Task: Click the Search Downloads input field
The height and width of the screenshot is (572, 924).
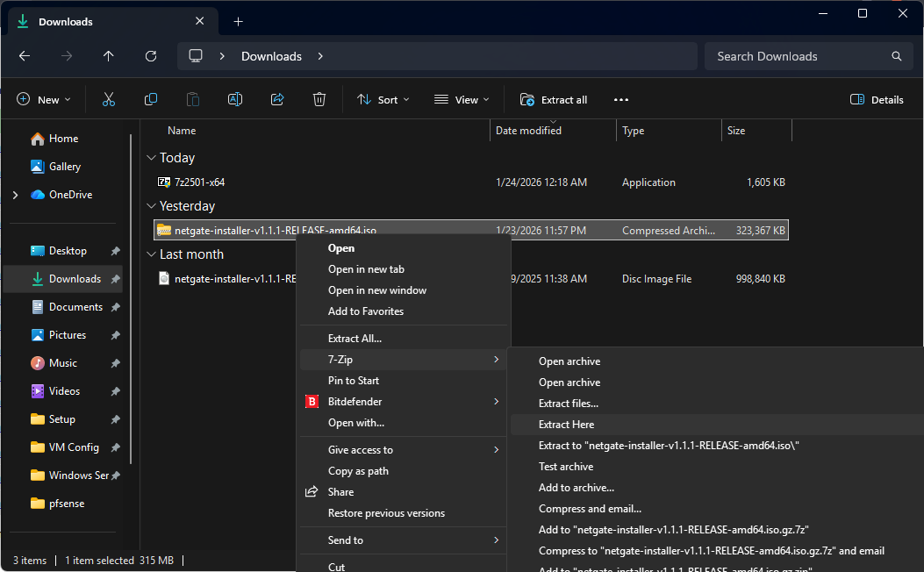Action: pos(799,56)
